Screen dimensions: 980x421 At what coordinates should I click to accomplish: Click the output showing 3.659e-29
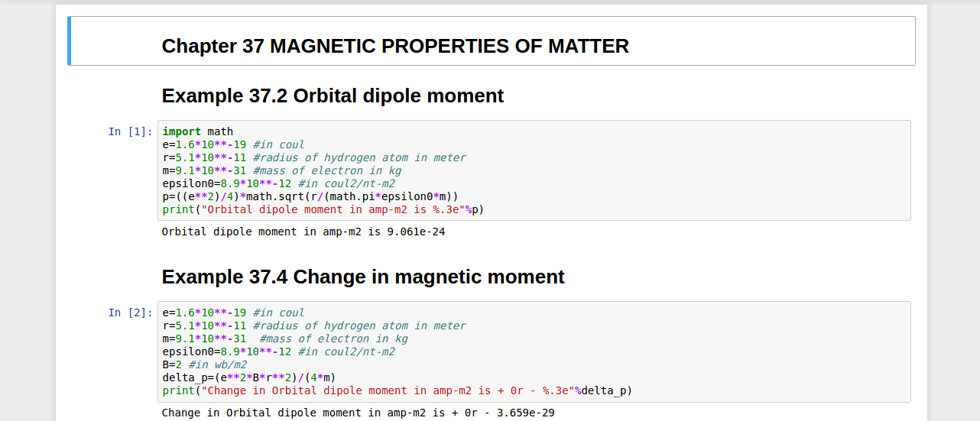click(358, 413)
